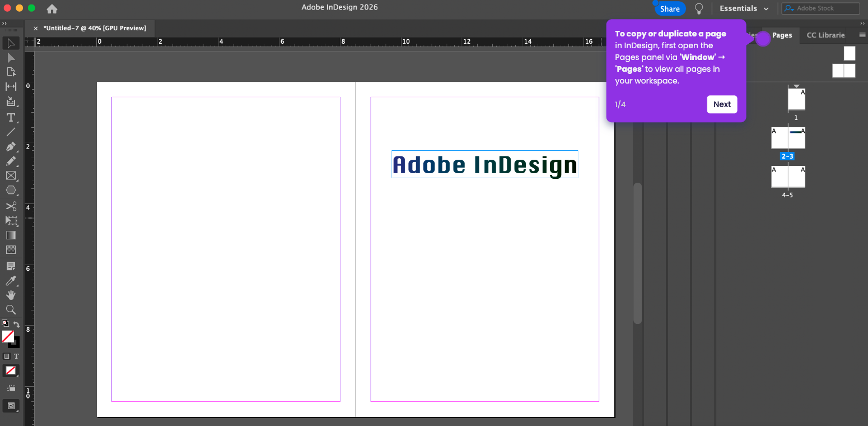This screenshot has width=868, height=426.
Task: Click the lightbulb Discover icon
Action: pyautogui.click(x=699, y=8)
